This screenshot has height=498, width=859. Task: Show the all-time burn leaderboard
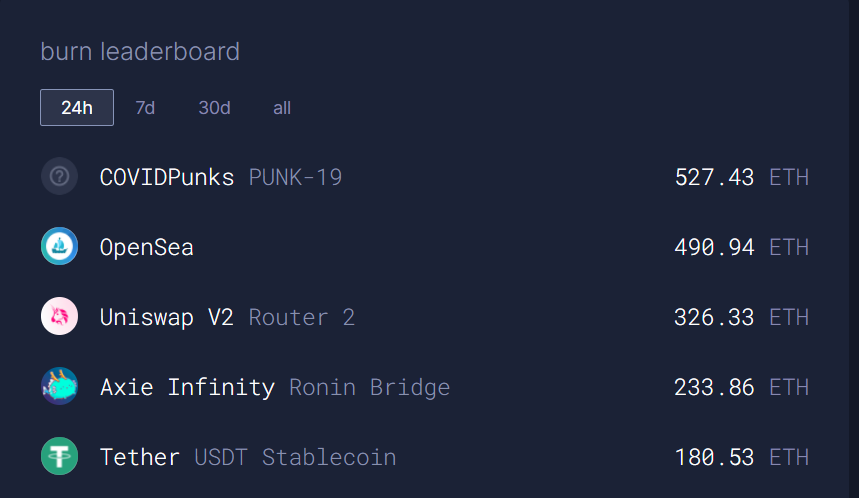[282, 108]
